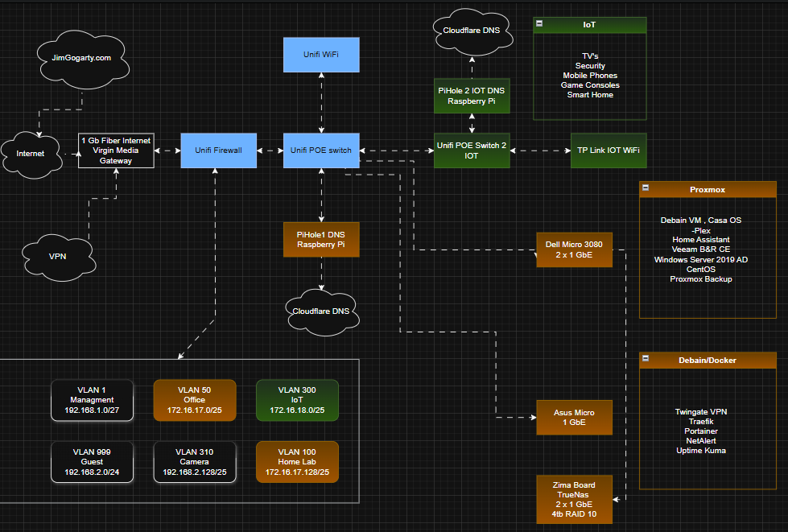Select the VPN cloud shape

click(59, 258)
